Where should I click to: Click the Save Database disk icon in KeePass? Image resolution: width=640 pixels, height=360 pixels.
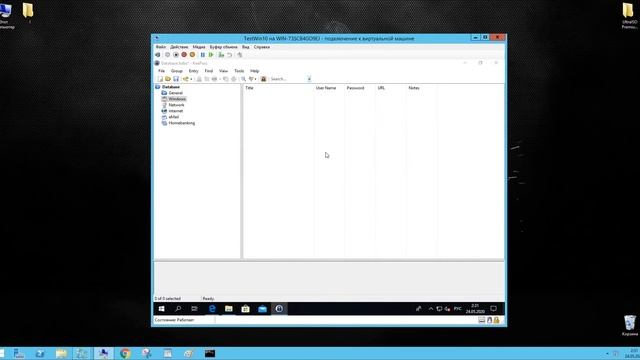176,79
